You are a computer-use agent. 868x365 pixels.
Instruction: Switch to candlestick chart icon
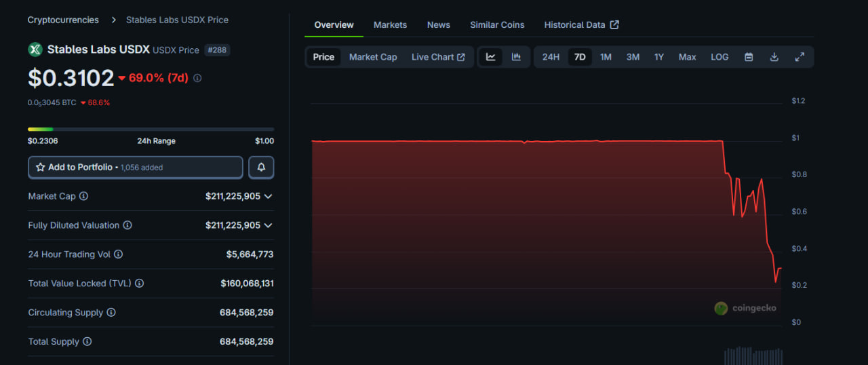point(516,57)
